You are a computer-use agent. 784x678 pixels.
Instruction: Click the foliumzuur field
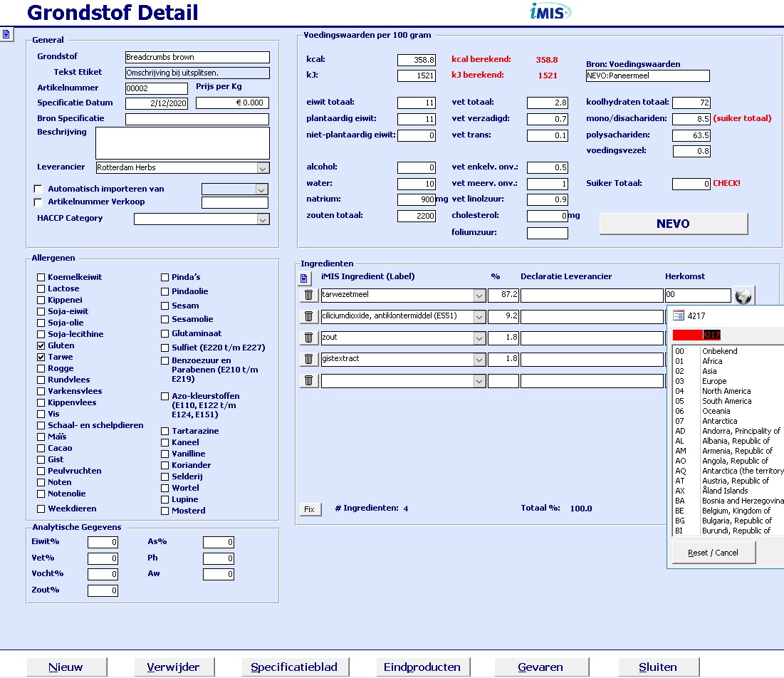pyautogui.click(x=548, y=233)
